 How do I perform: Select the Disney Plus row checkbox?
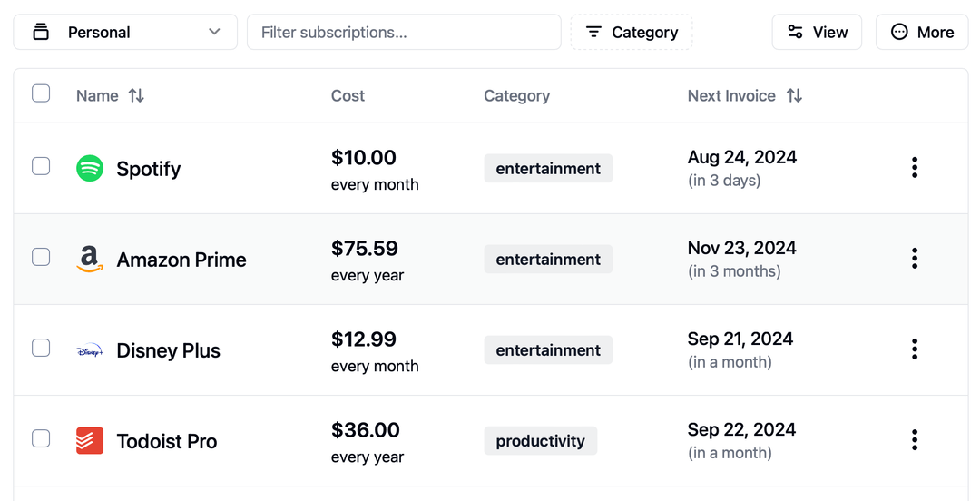tap(41, 348)
